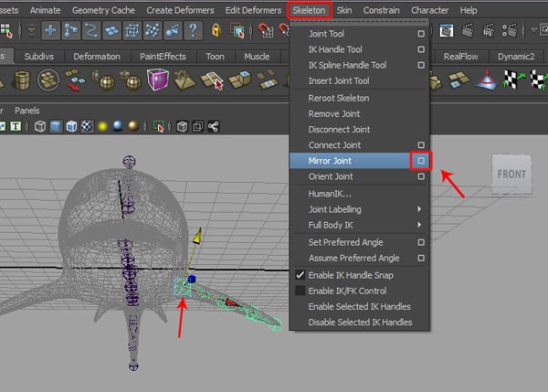
Task: Click the help question mark toolbar icon
Action: tap(193, 29)
